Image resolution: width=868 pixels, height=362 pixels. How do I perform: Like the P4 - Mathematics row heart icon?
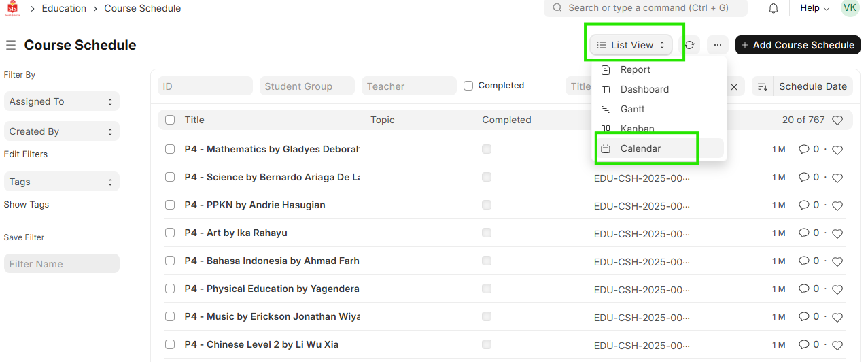pyautogui.click(x=837, y=150)
